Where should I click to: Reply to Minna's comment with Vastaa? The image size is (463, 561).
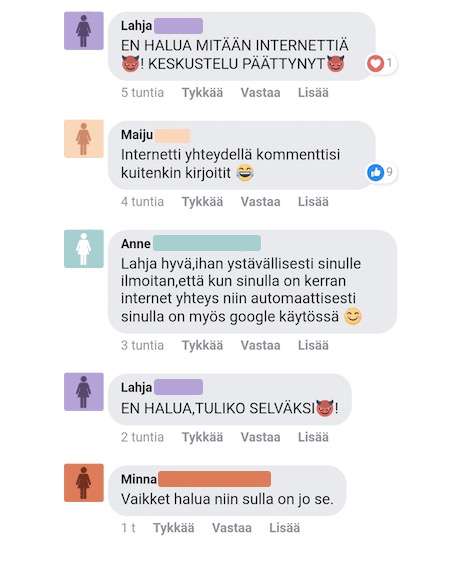point(232,528)
